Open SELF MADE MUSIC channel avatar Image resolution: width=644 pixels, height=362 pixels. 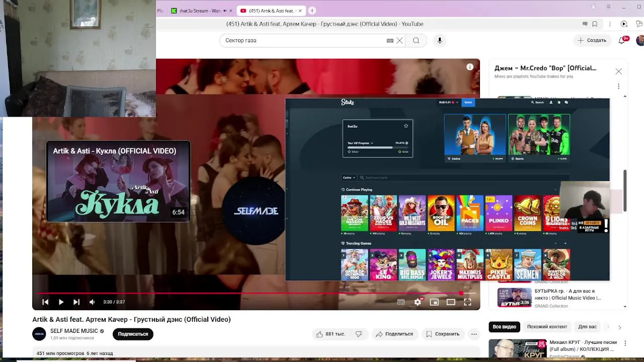point(39,334)
